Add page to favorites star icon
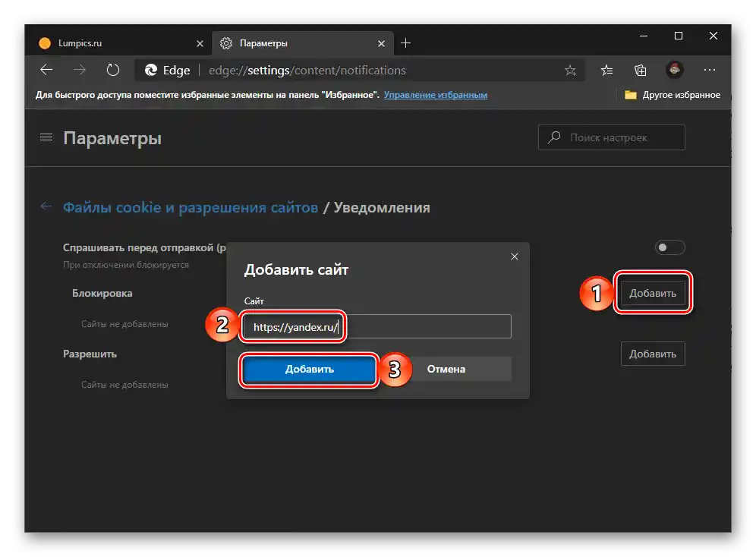Viewport: 756px width, 557px height. [570, 71]
